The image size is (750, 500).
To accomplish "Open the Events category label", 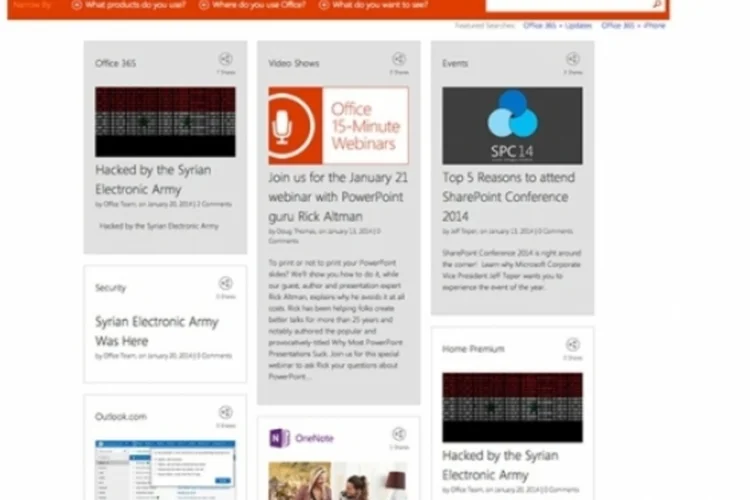I will pyautogui.click(x=455, y=63).
